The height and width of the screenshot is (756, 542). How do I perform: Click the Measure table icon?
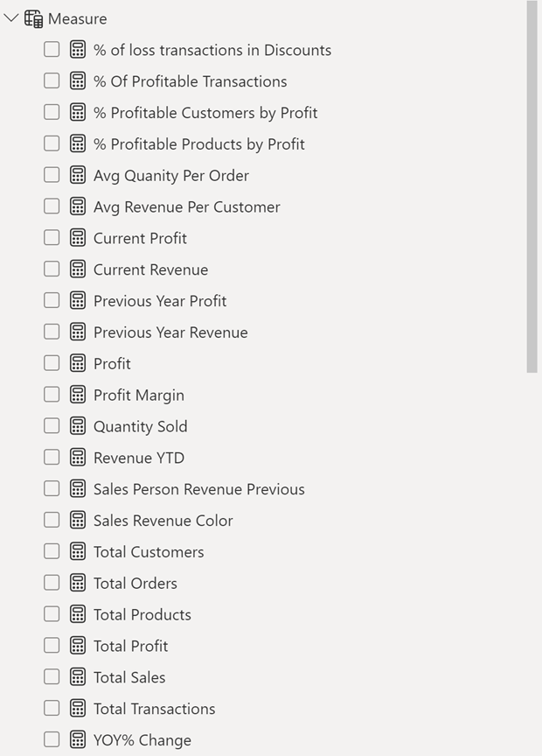point(34,18)
